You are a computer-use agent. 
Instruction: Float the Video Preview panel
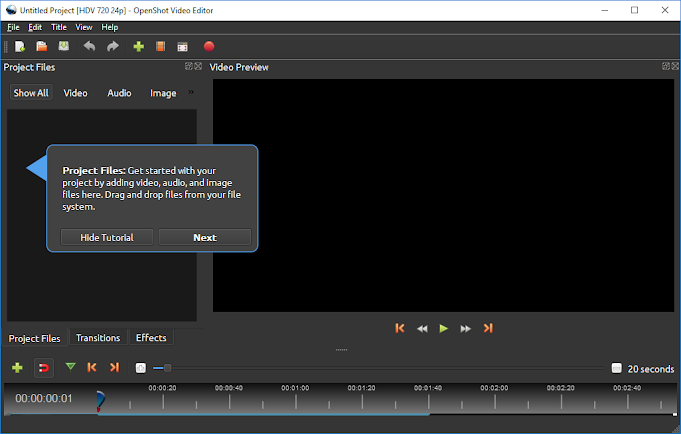[x=666, y=66]
